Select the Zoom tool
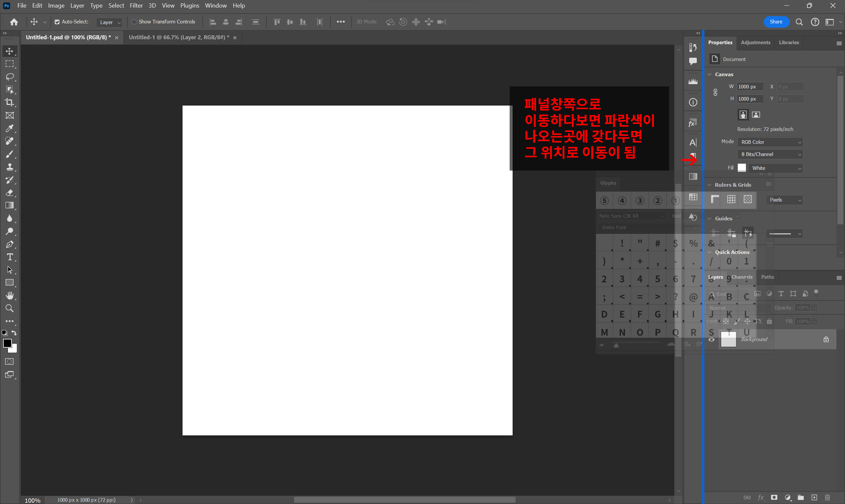 tap(10, 308)
